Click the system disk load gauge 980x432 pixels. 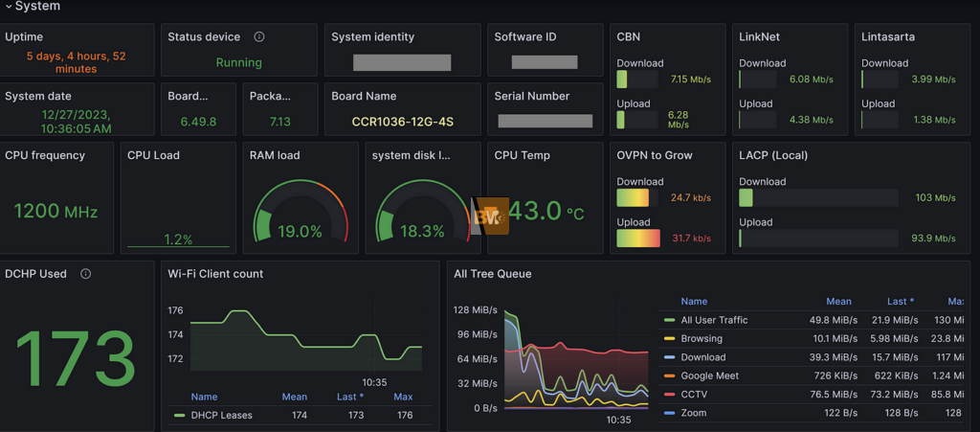tap(421, 211)
